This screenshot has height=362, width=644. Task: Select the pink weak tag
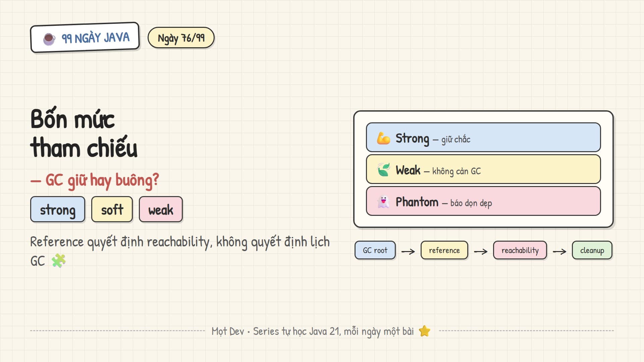[x=161, y=209]
